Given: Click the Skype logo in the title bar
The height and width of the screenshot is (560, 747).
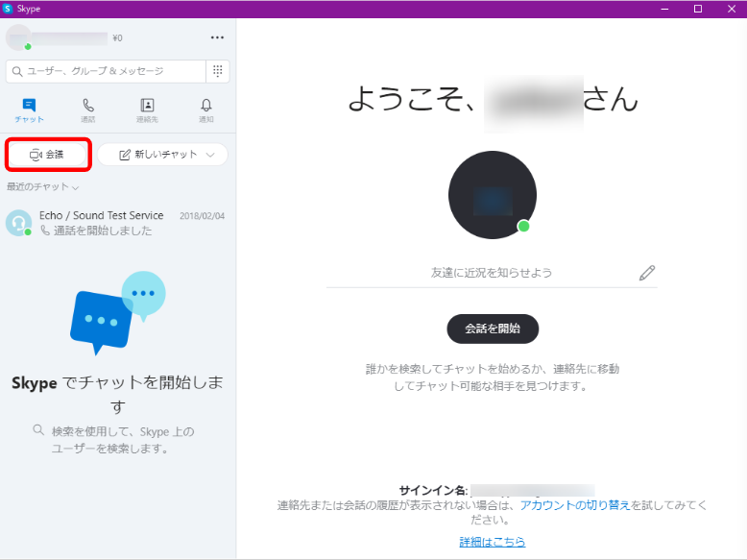Looking at the screenshot, I should pyautogui.click(x=7, y=9).
